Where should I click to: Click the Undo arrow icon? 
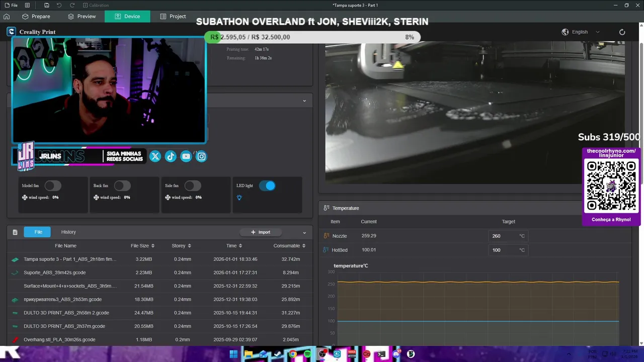59,5
